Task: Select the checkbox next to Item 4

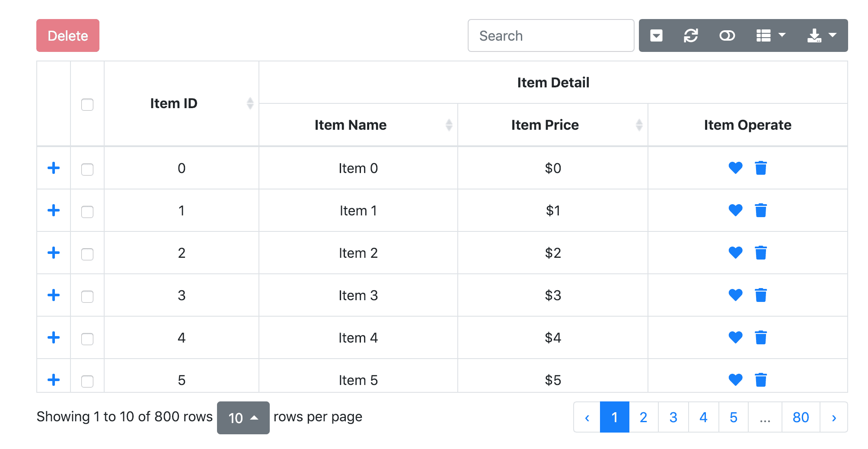Action: point(87,339)
